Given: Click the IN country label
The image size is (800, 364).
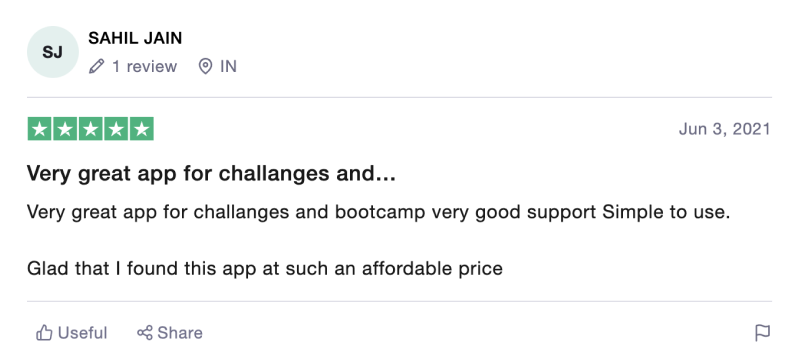Looking at the screenshot, I should coord(228,66).
